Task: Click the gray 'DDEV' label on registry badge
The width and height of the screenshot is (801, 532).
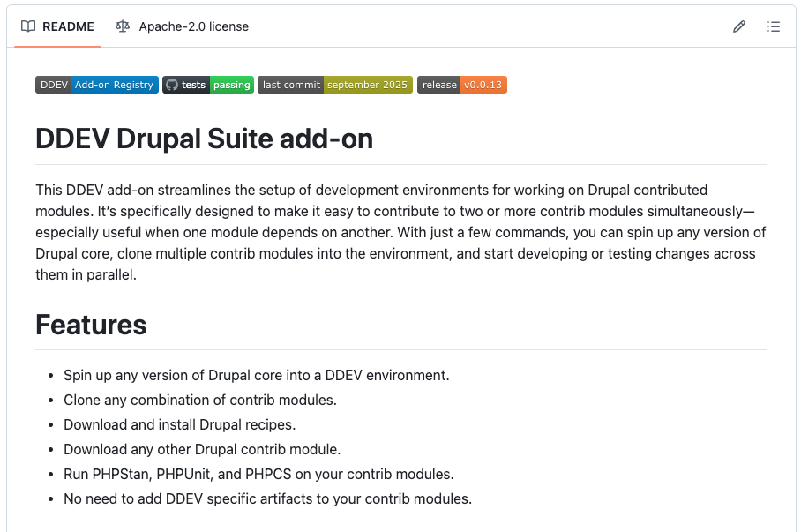Action: (53, 85)
